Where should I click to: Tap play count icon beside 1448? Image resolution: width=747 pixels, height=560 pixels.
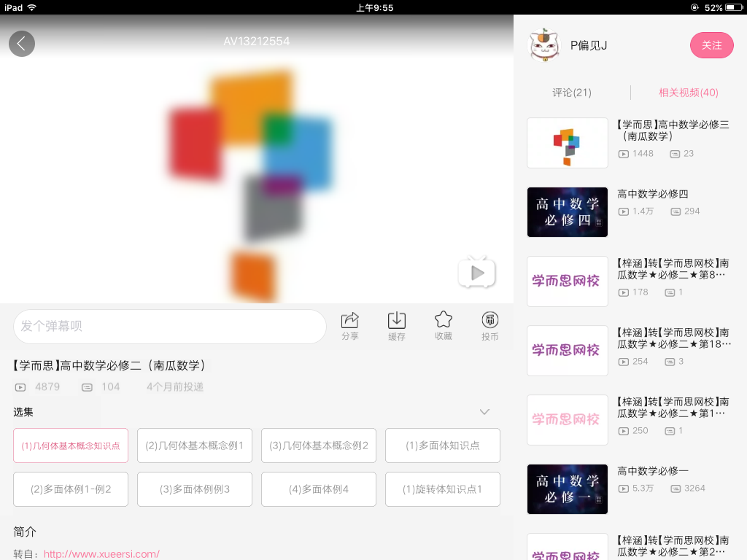click(623, 154)
